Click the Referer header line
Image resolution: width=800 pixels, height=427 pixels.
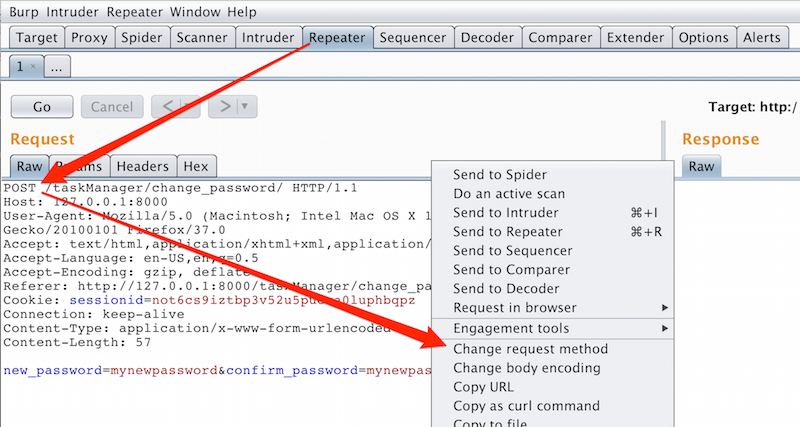[x=217, y=286]
